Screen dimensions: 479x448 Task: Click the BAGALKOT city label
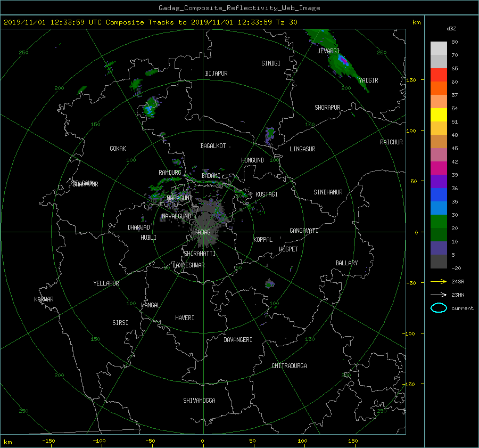[x=213, y=146]
